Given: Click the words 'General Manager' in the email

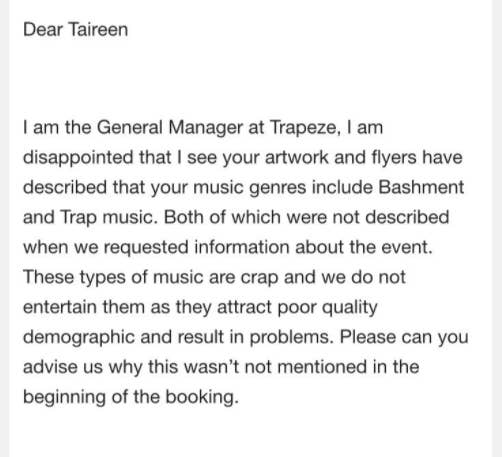Looking at the screenshot, I should pyautogui.click(x=170, y=128).
